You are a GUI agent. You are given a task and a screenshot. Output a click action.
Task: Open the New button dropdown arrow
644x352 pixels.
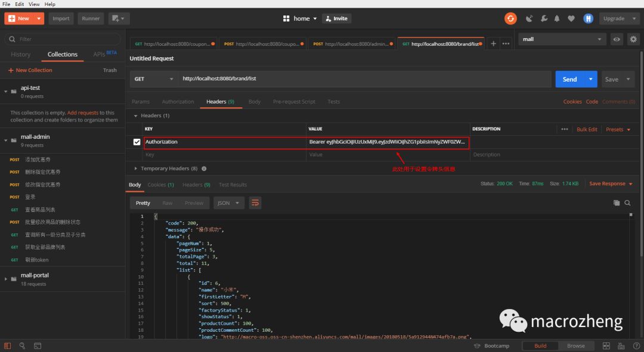coord(39,18)
